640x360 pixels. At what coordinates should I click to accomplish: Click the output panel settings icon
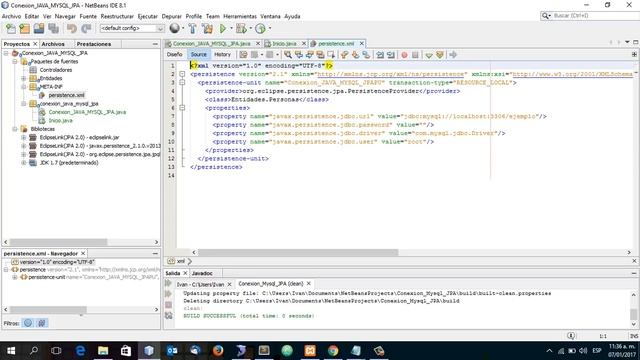coord(169,316)
